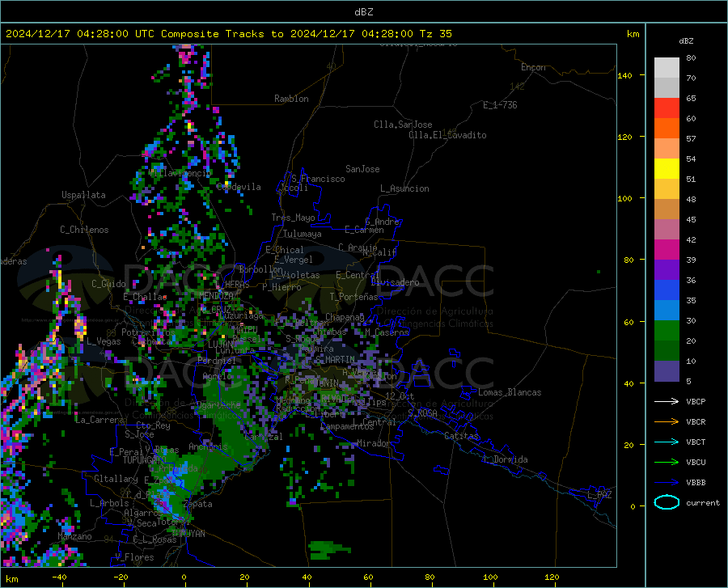The image size is (728, 588).
Task: Pick the red 65 dBZ color band
Action: 667,108
